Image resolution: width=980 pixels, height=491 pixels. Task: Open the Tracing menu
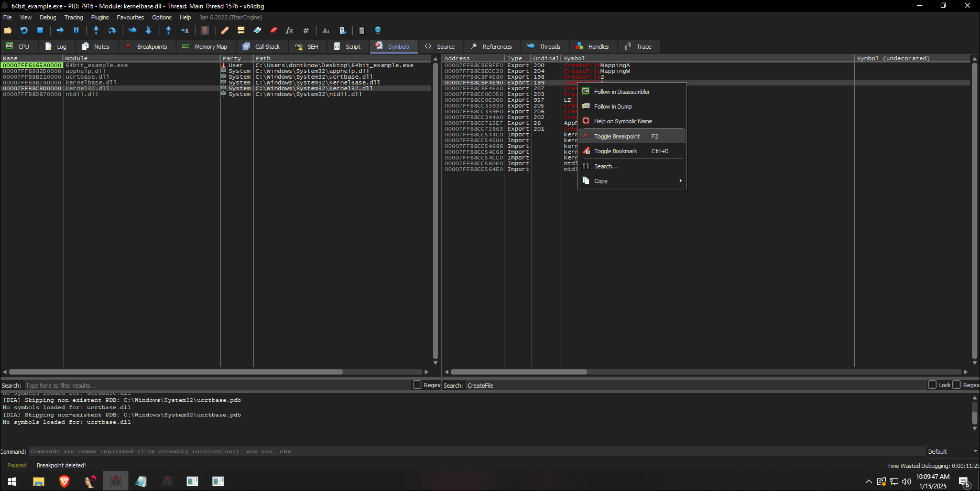(x=73, y=17)
